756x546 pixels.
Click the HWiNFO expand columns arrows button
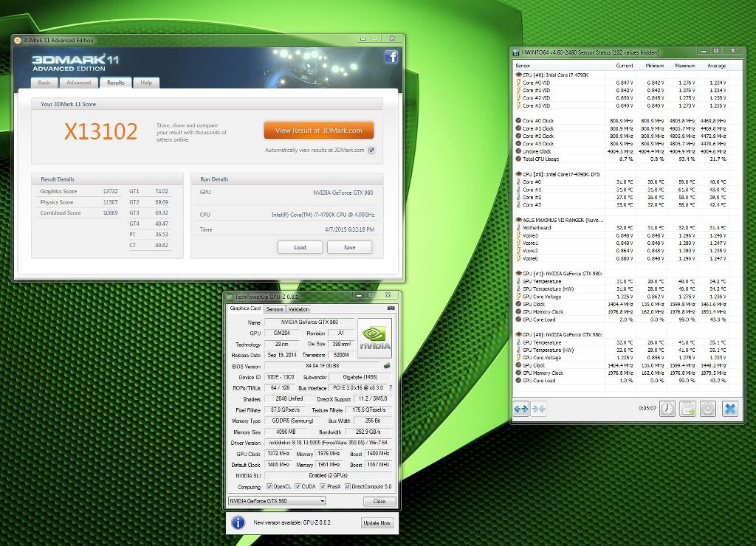pyautogui.click(x=521, y=409)
